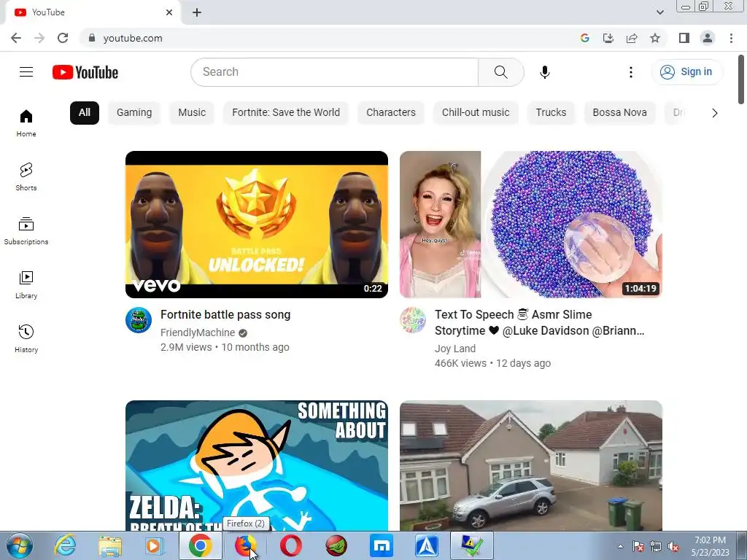Image resolution: width=747 pixels, height=560 pixels.
Task: Open Joy Land channel name link
Action: tap(455, 349)
